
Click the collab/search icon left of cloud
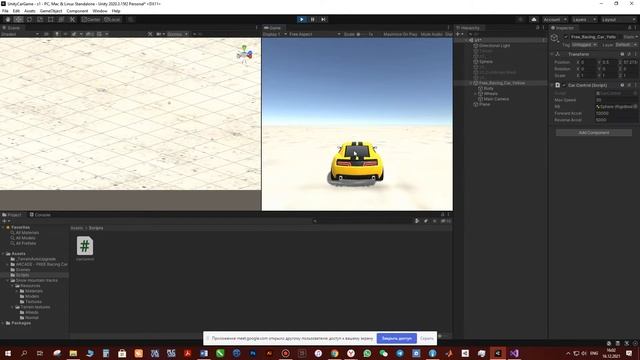[520, 20]
